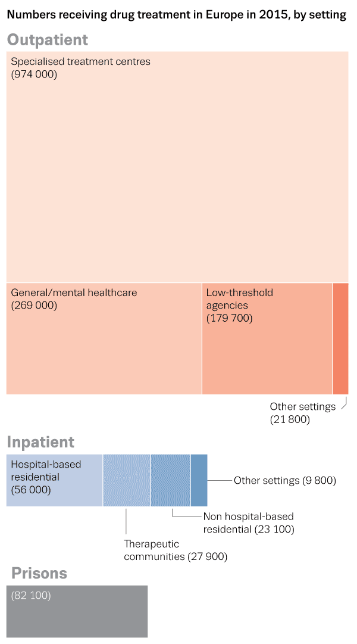Click the (82 100) value in Prisons
357x644 pixels.
[31, 595]
